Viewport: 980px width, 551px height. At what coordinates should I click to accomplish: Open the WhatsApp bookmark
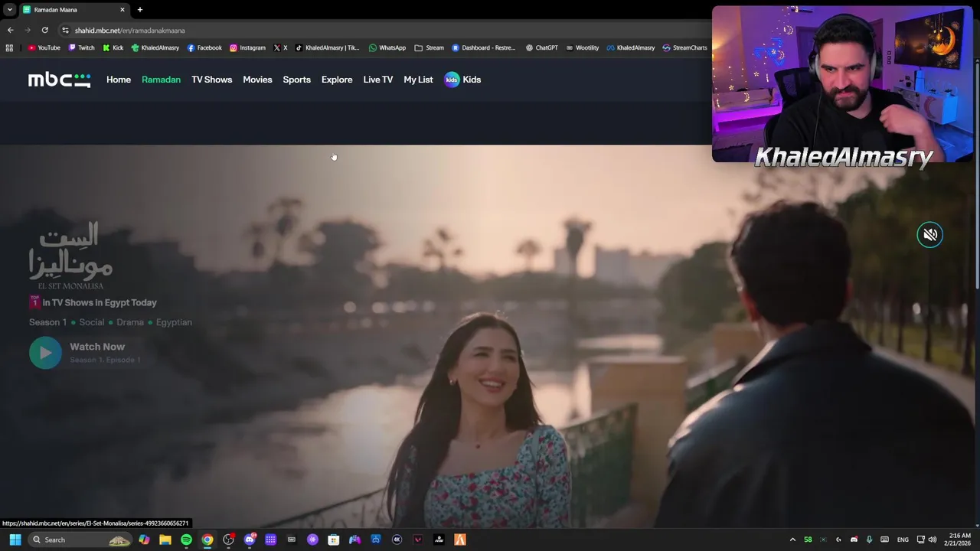tap(387, 47)
